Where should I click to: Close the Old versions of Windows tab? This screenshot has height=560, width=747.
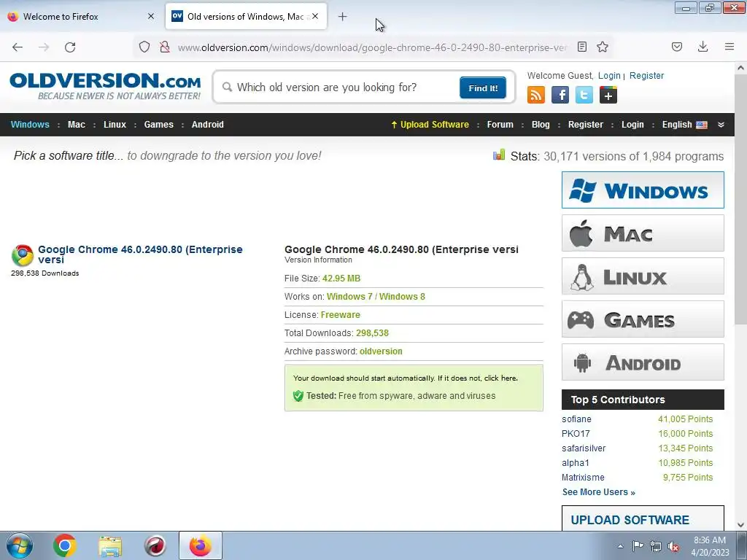pos(315,16)
